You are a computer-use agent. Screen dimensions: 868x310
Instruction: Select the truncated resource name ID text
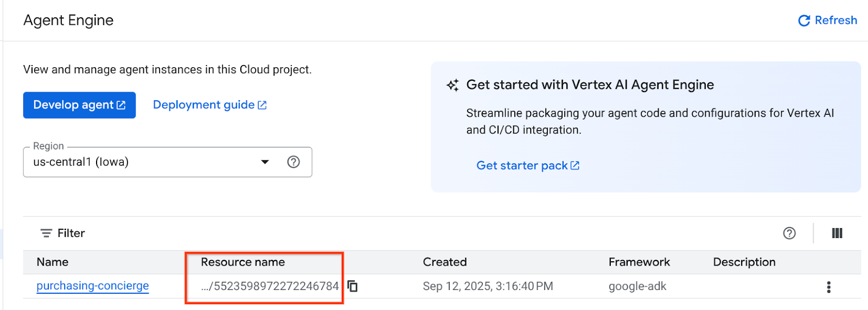tap(270, 286)
